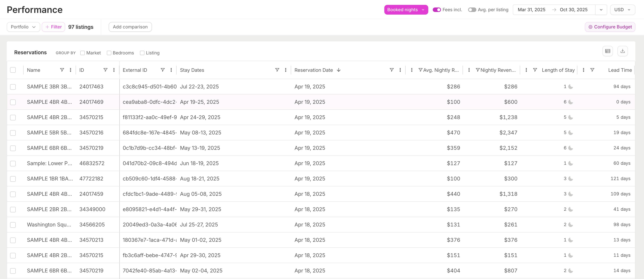644x279 pixels.
Task: Open the ID column options menu
Action: pyautogui.click(x=114, y=70)
